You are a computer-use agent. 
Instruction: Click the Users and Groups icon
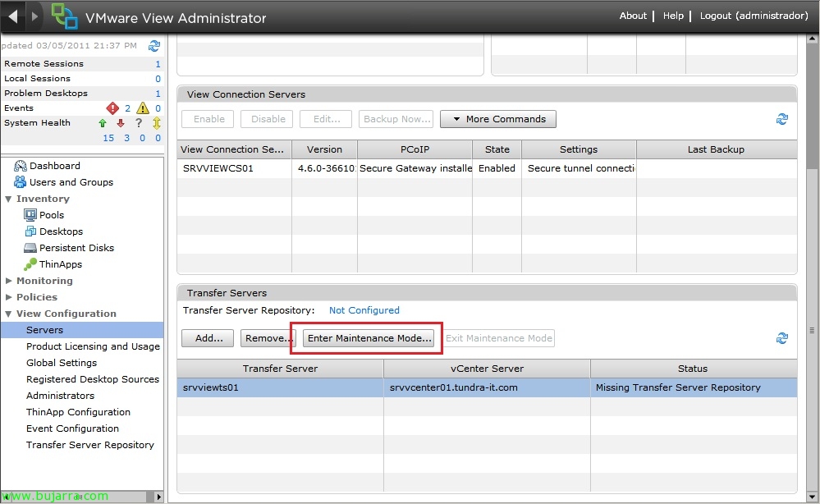click(21, 182)
